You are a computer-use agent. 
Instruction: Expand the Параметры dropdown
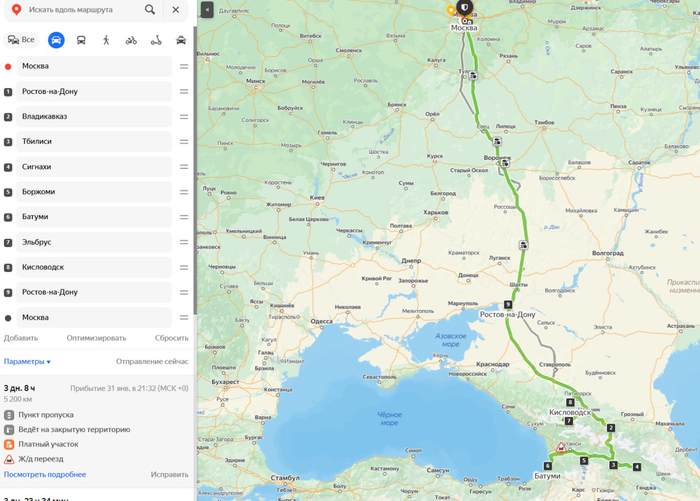(27, 361)
